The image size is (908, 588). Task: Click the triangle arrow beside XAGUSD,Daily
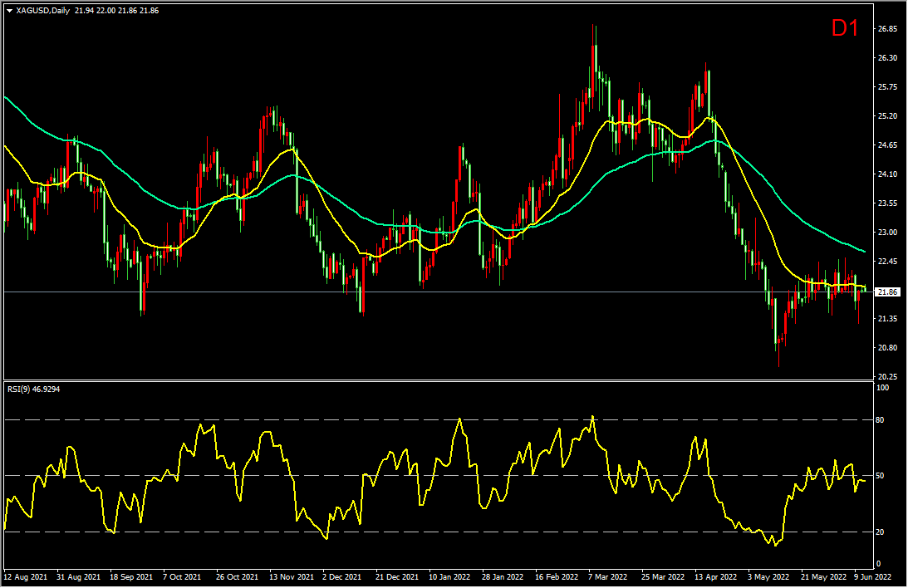[10, 11]
